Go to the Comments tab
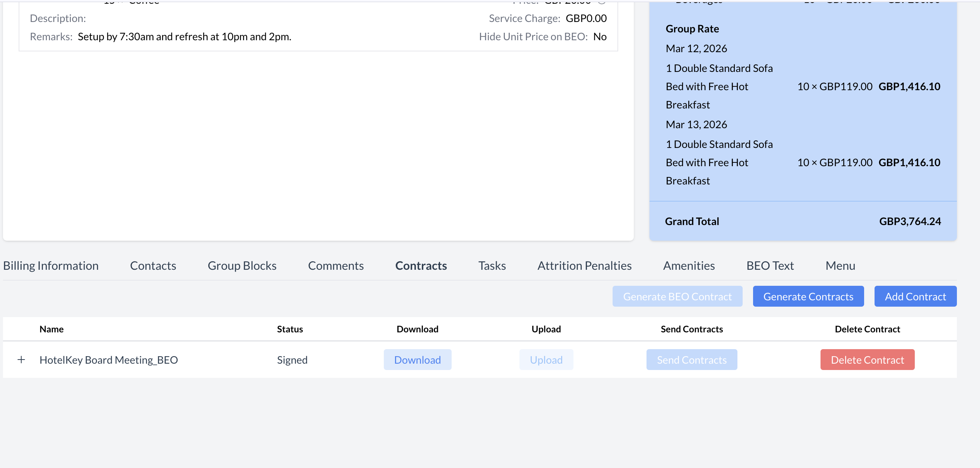Screen dimensions: 980x468 (x=335, y=265)
